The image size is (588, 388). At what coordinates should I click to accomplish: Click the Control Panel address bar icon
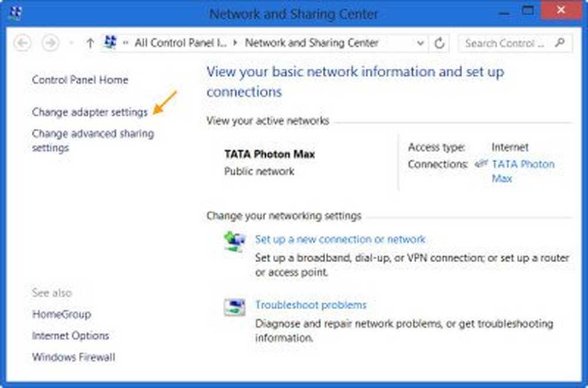tap(110, 42)
